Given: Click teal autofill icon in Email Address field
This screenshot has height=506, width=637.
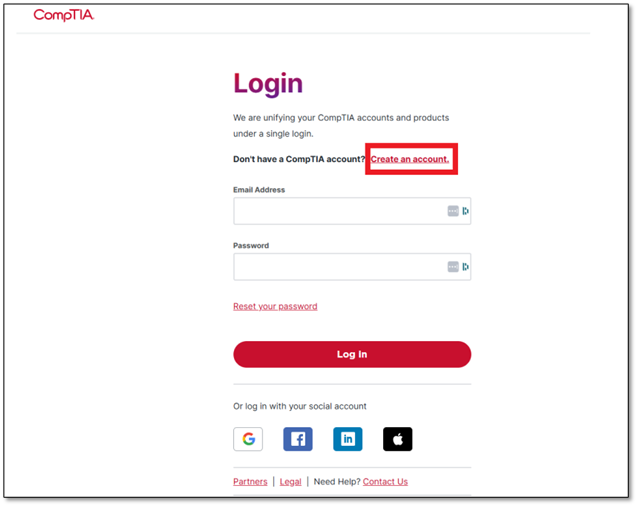Looking at the screenshot, I should click(466, 211).
